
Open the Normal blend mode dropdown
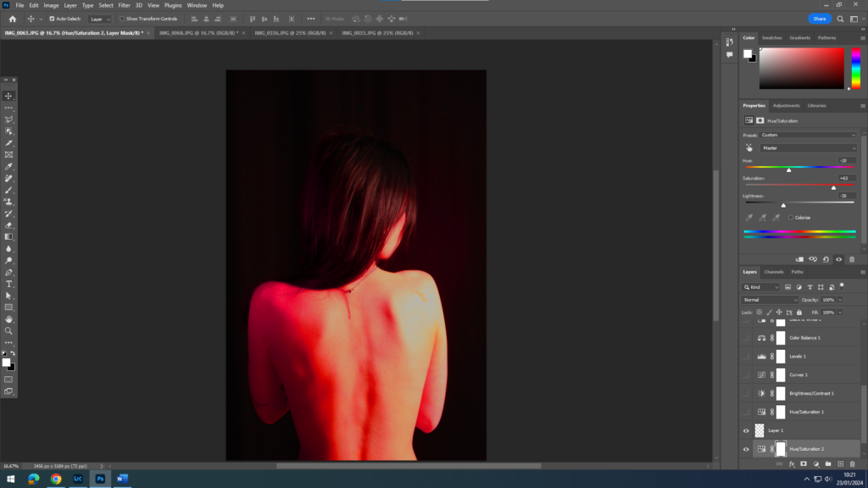[x=770, y=300]
